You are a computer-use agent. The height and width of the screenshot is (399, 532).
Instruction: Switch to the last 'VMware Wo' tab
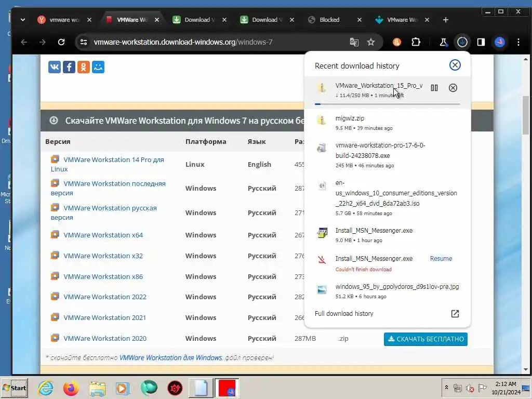tap(403, 20)
